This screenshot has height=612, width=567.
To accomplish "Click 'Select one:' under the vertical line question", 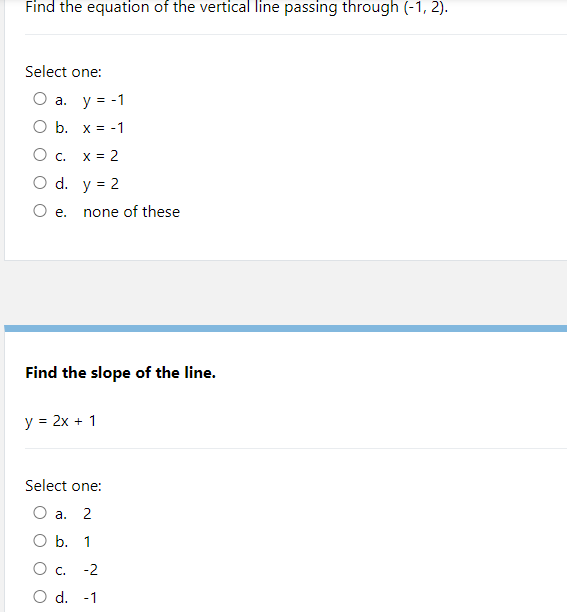I will tap(63, 72).
